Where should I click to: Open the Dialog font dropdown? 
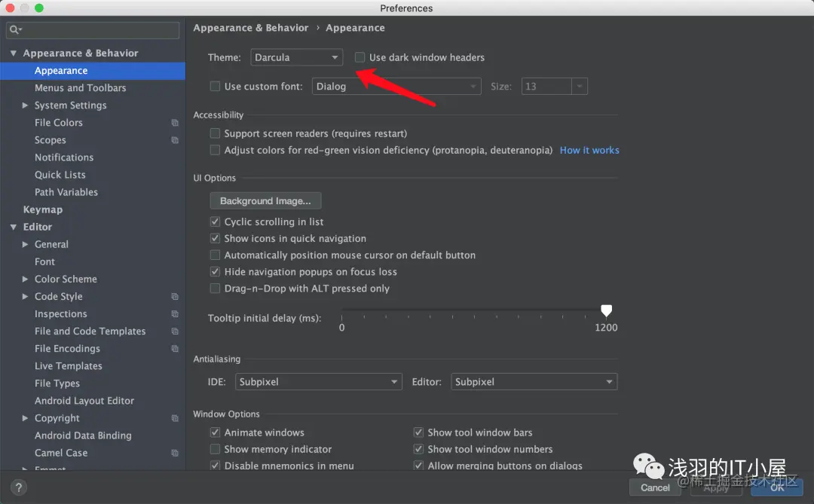click(396, 86)
